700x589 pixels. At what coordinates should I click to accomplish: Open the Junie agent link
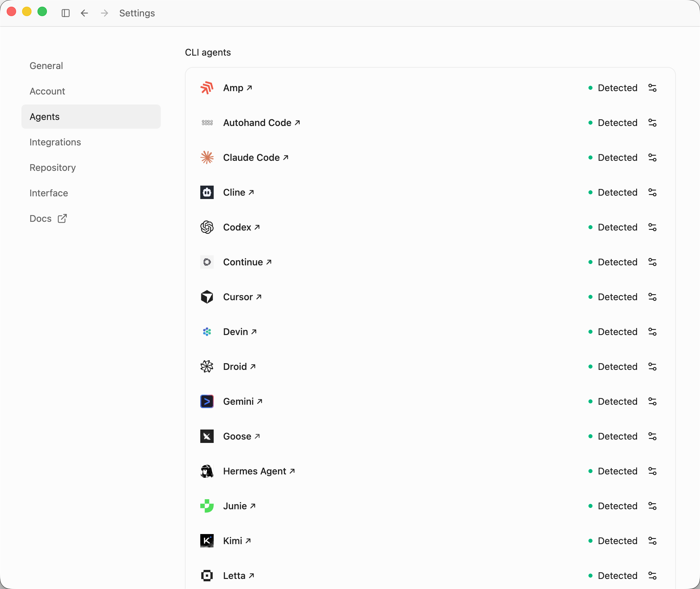click(239, 506)
